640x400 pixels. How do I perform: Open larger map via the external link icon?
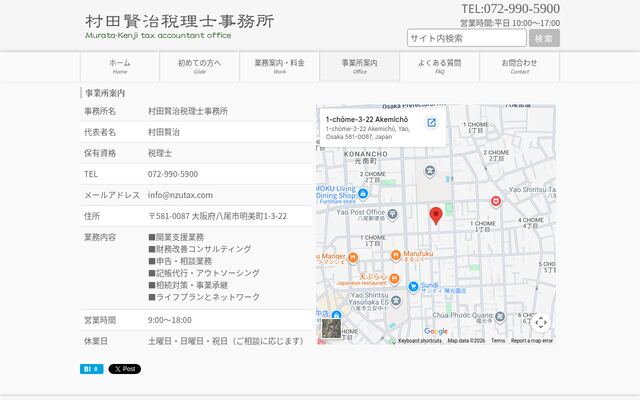tap(431, 122)
